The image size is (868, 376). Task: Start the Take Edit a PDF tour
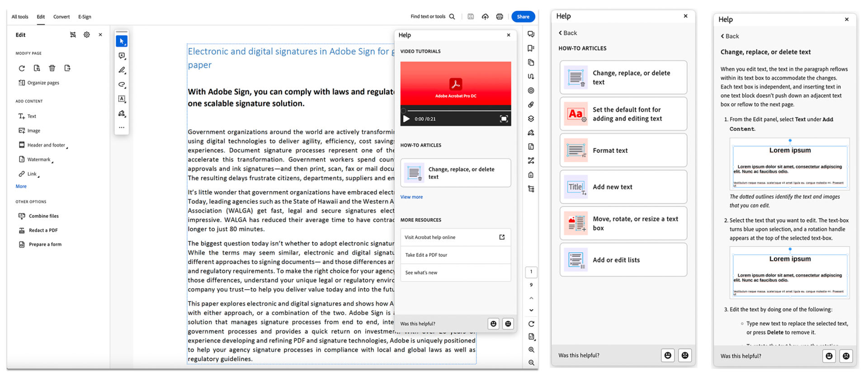click(456, 255)
